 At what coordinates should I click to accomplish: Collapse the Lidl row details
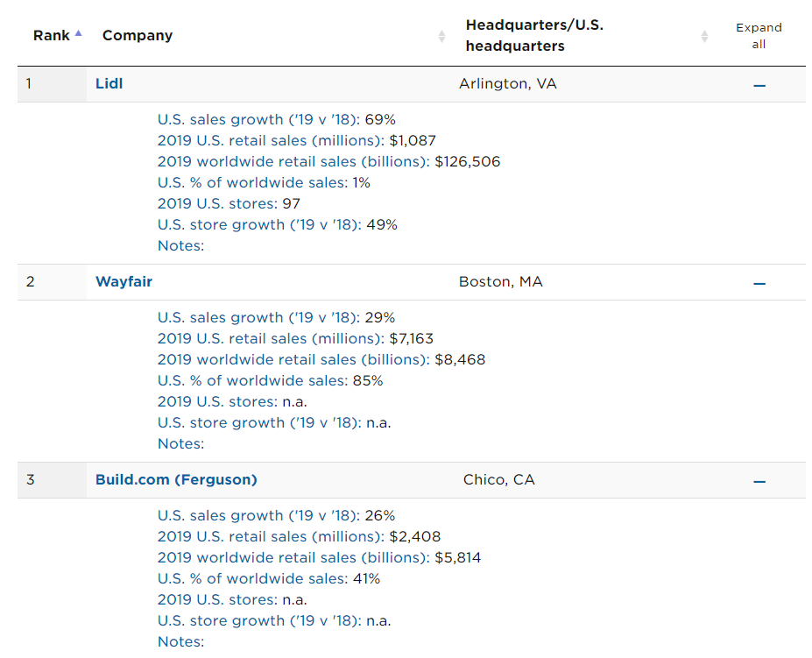click(759, 85)
